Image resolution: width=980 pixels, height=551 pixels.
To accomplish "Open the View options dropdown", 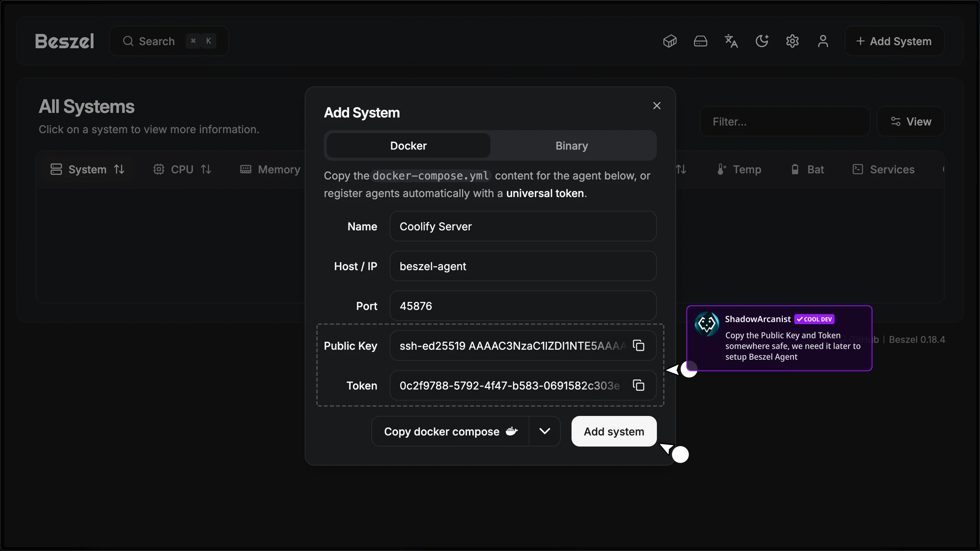I will point(911,122).
